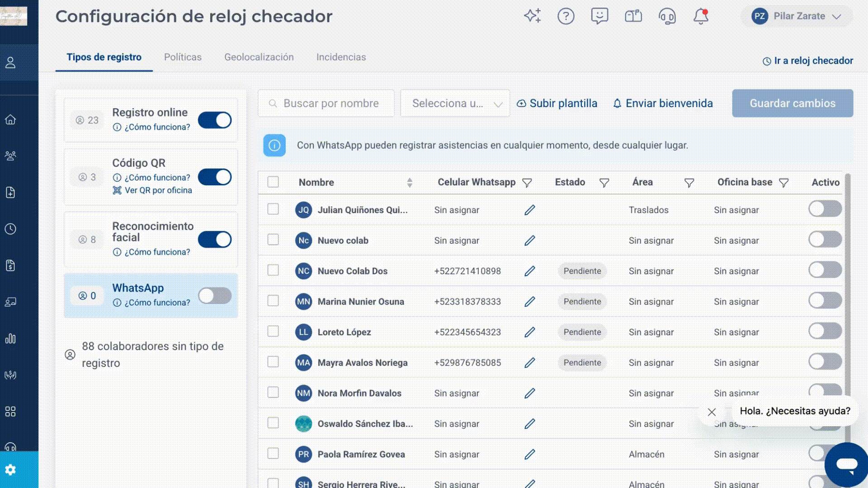Switch to the Políticas tab

point(183,57)
